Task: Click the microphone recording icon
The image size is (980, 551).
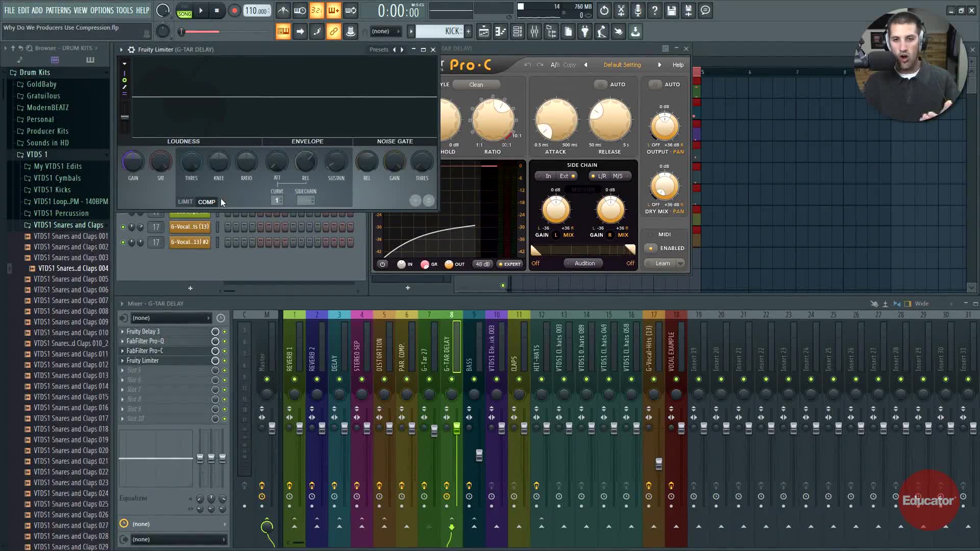Action: pos(638,11)
